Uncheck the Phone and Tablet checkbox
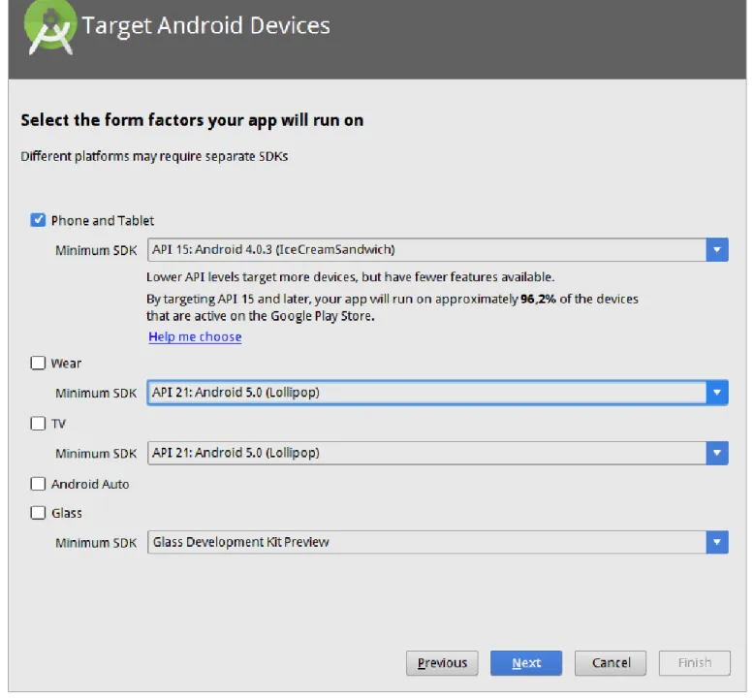This screenshot has width=754, height=700. pyautogui.click(x=38, y=220)
